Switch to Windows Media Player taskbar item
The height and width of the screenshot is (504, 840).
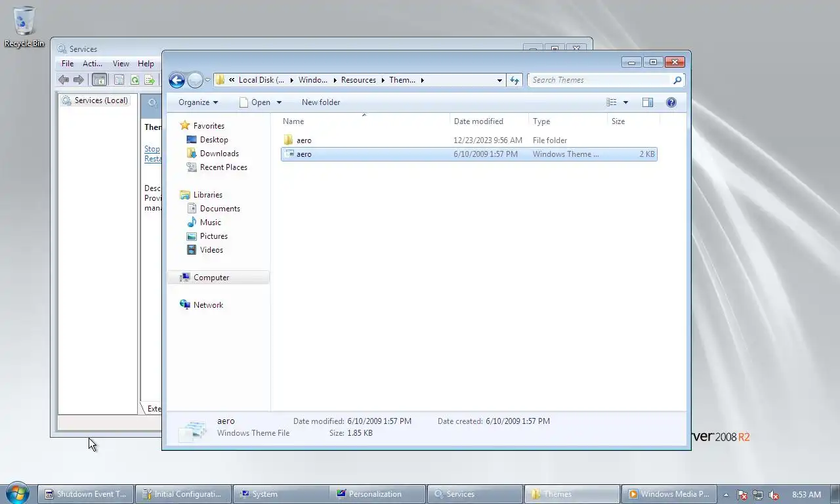point(669,494)
